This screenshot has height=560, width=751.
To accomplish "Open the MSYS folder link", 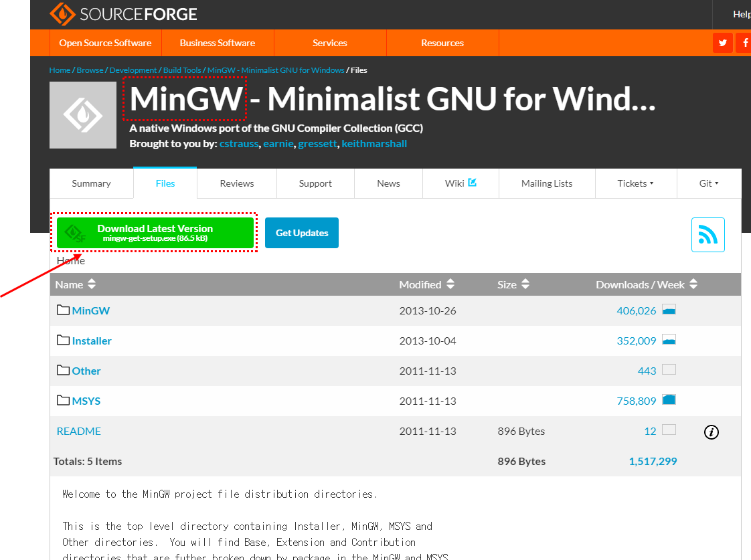I will pos(86,401).
